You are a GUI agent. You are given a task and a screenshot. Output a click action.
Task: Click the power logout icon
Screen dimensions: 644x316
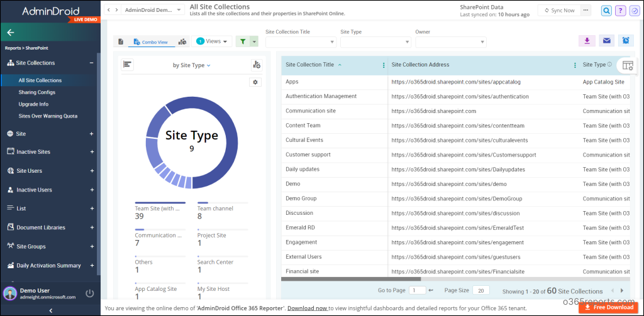(x=89, y=293)
